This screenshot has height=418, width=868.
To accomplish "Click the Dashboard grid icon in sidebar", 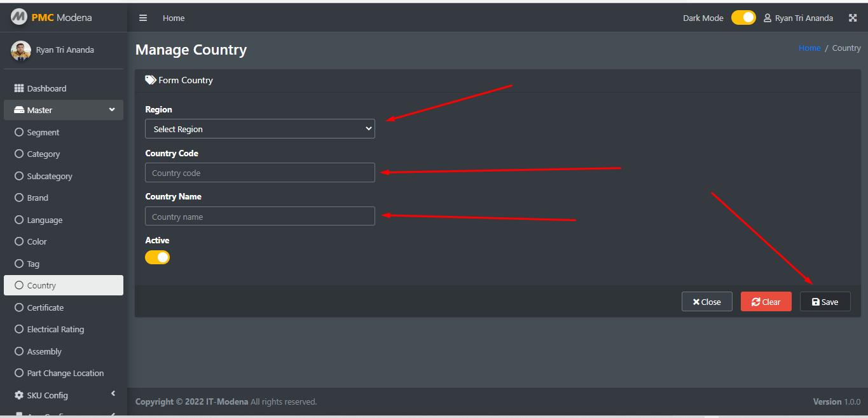I will (x=19, y=88).
